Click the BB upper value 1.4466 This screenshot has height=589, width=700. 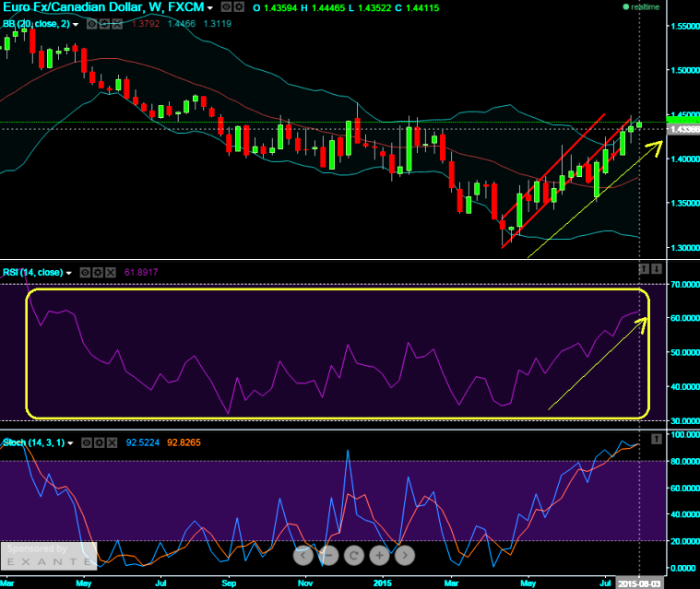click(x=182, y=24)
